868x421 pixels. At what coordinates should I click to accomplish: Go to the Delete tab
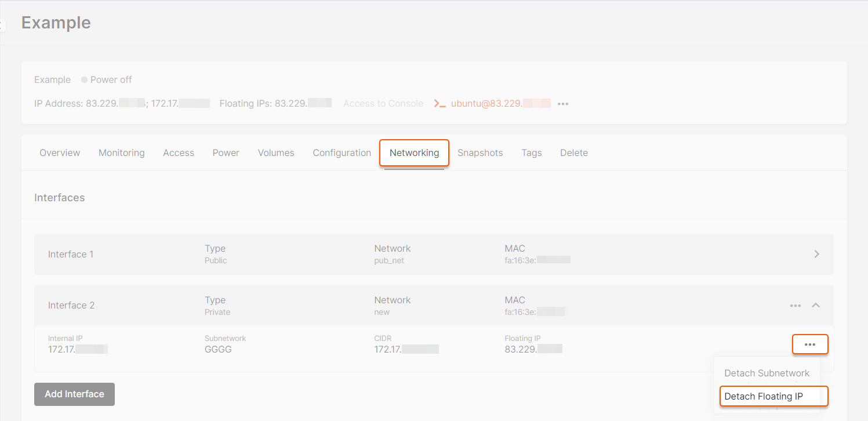[574, 153]
